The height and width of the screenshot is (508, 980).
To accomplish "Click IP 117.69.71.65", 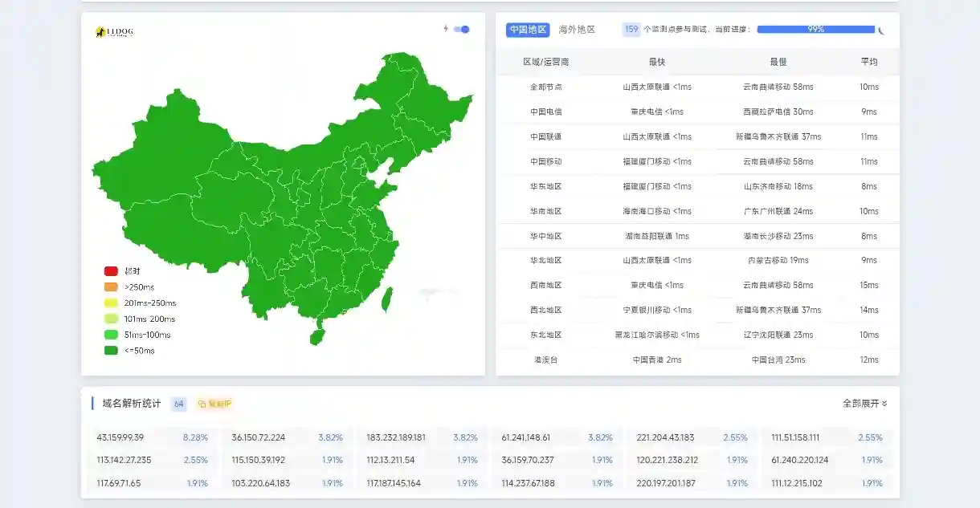I will pos(118,483).
